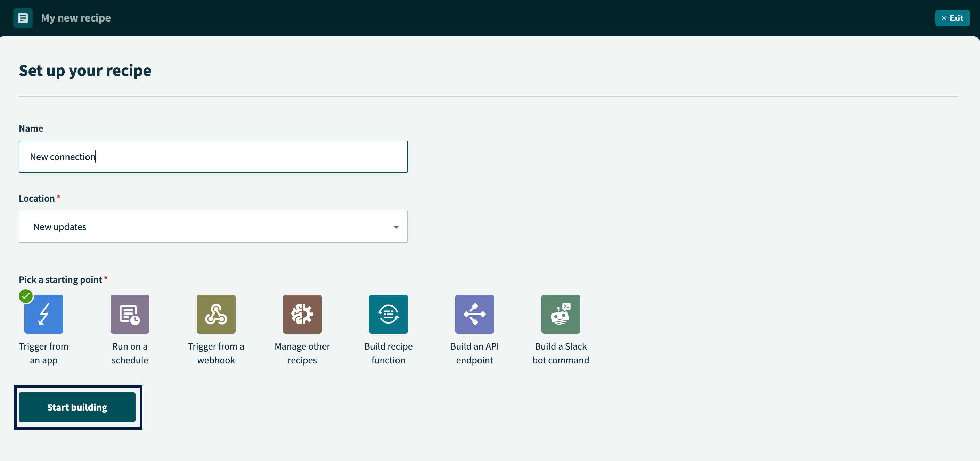Screen dimensions: 980x461
Task: Click the Start building button
Action: click(x=77, y=407)
